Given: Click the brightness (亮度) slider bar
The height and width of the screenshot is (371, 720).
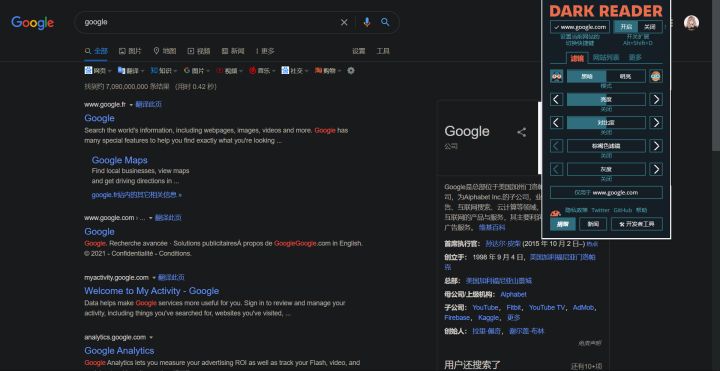Looking at the screenshot, I should pyautogui.click(x=606, y=99).
